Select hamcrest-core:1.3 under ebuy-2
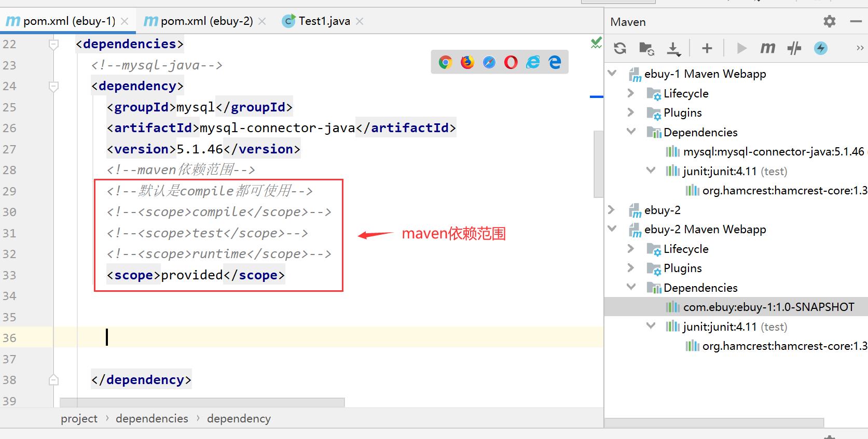 (776, 346)
